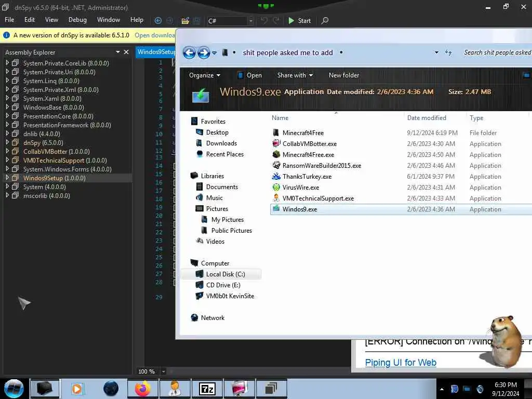Click the Windows Start orb

(14, 389)
